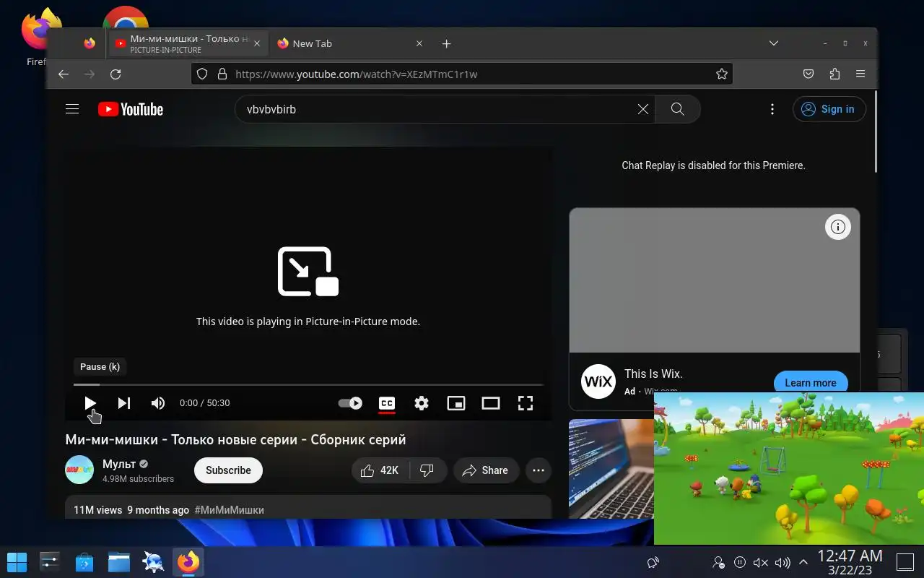
Task: Enable theater mode view
Action: coord(491,403)
